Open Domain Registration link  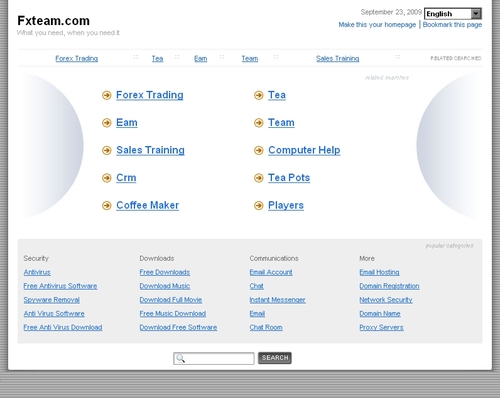point(389,286)
